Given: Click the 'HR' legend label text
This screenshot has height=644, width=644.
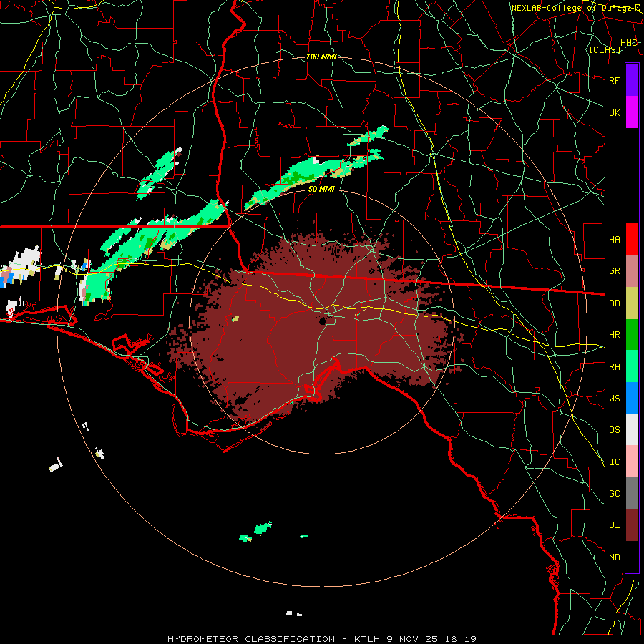Looking at the screenshot, I should pyautogui.click(x=614, y=335).
